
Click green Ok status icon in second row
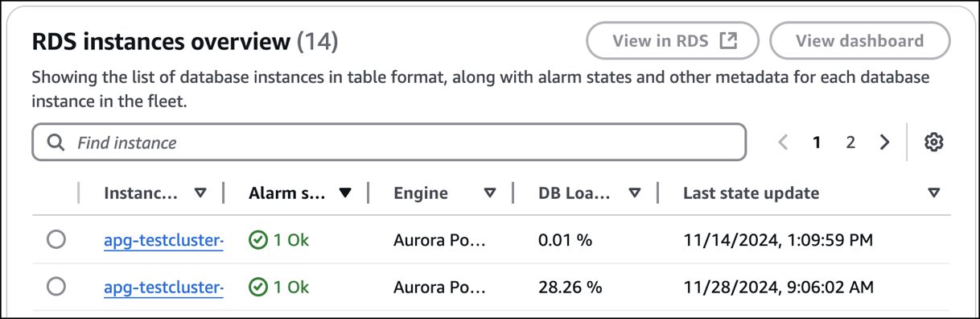257,287
